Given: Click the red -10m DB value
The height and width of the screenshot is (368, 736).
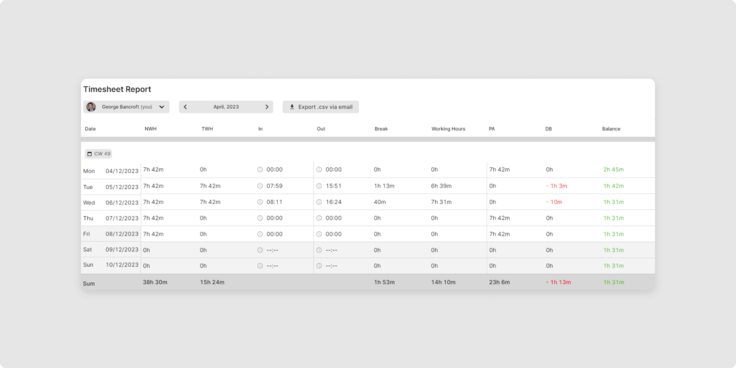Looking at the screenshot, I should (554, 202).
